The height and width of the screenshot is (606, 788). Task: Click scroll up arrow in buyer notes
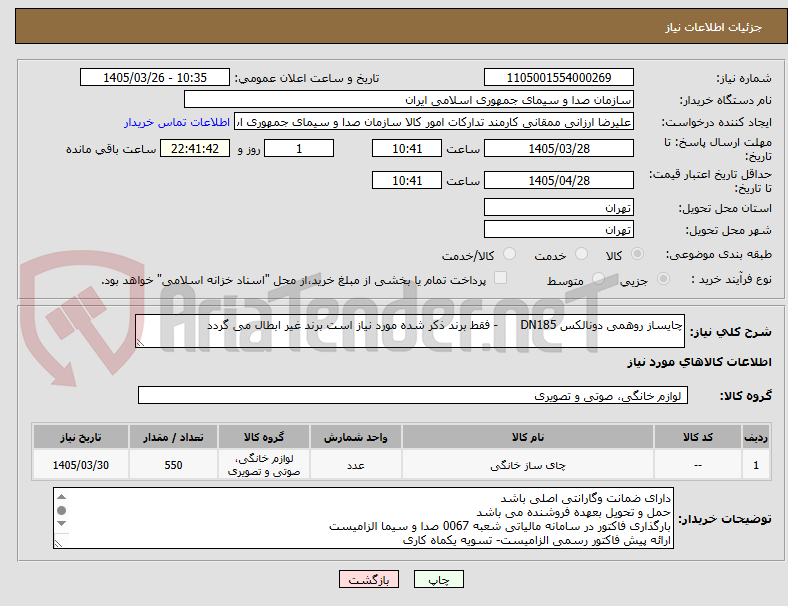pos(61,497)
